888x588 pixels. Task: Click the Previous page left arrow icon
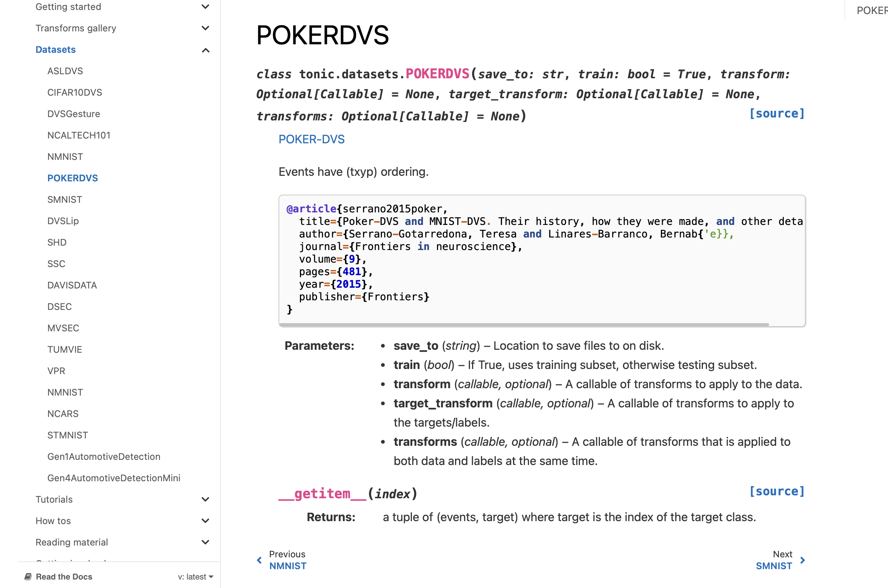point(259,560)
